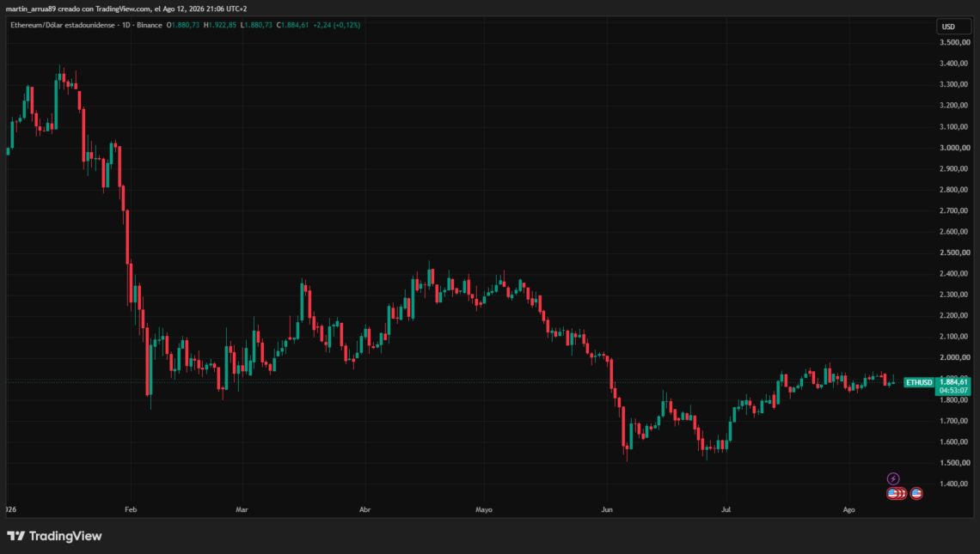This screenshot has height=554, width=980.
Task: Click the current price label 1.884,61
Action: [x=953, y=381]
